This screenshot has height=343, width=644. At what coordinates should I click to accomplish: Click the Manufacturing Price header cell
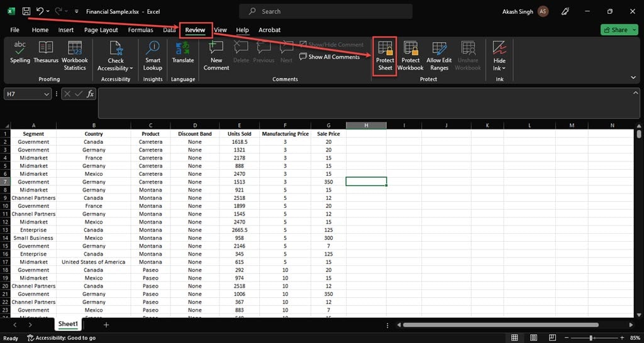[285, 134]
